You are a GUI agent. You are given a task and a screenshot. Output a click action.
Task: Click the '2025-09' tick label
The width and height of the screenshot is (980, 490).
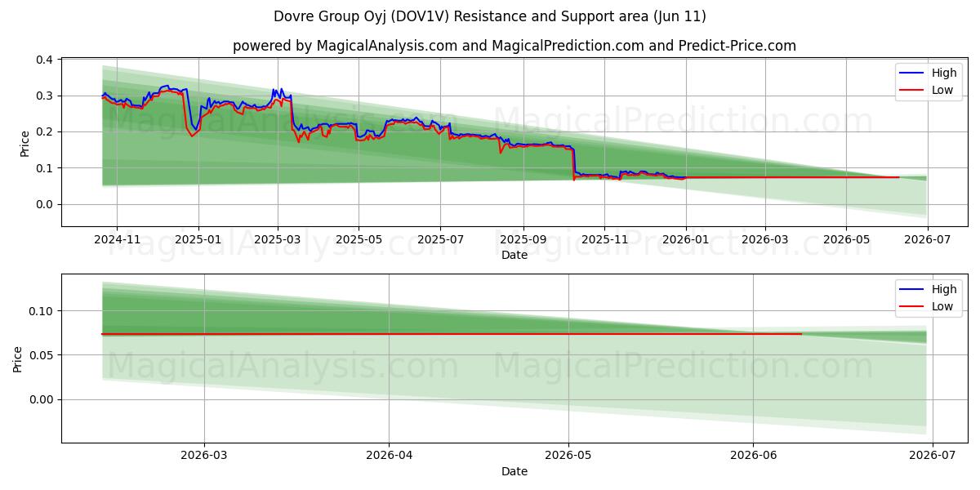click(523, 238)
